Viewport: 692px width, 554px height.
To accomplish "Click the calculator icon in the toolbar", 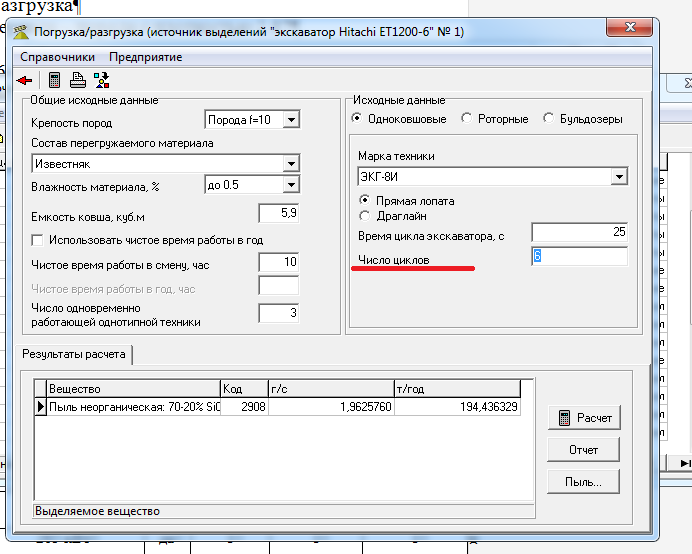I will click(x=55, y=80).
